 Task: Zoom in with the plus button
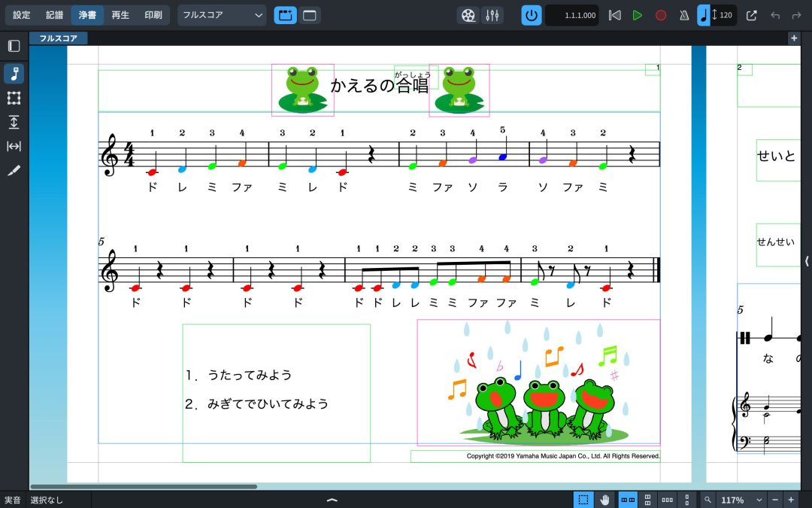[791, 500]
